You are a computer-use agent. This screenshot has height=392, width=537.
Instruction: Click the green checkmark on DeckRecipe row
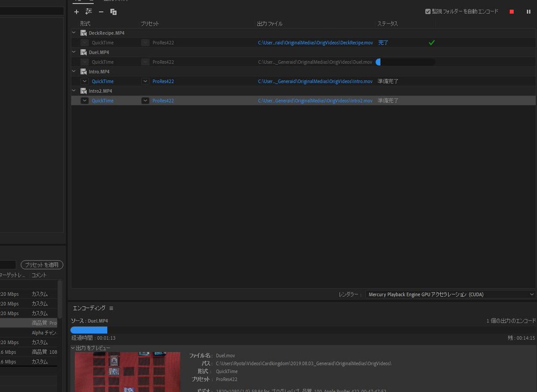click(x=431, y=43)
